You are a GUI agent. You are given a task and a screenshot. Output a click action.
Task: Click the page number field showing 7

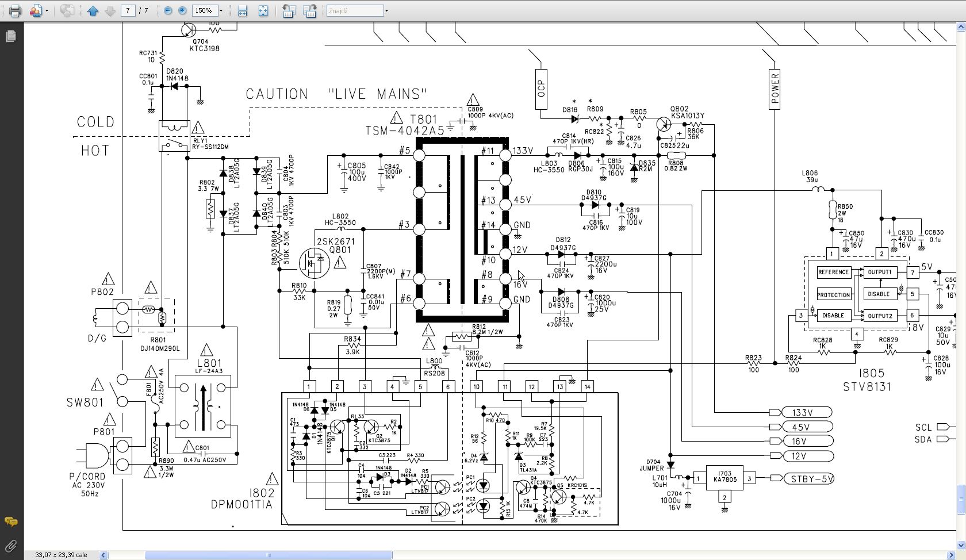point(128,10)
